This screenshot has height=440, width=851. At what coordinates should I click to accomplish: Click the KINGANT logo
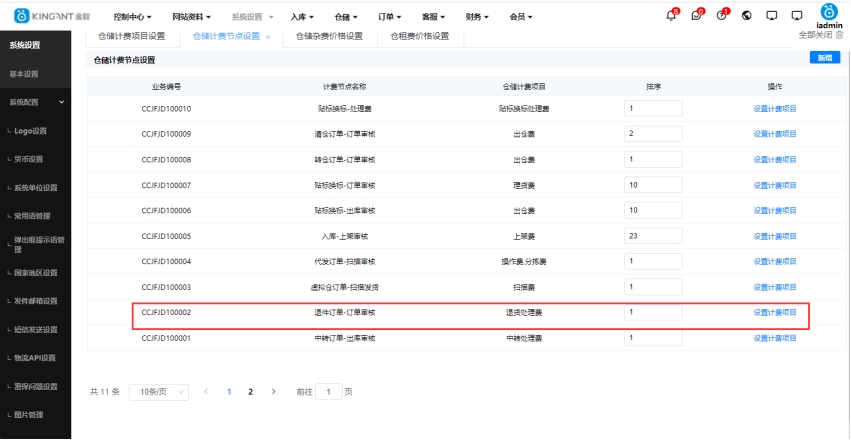[52, 16]
